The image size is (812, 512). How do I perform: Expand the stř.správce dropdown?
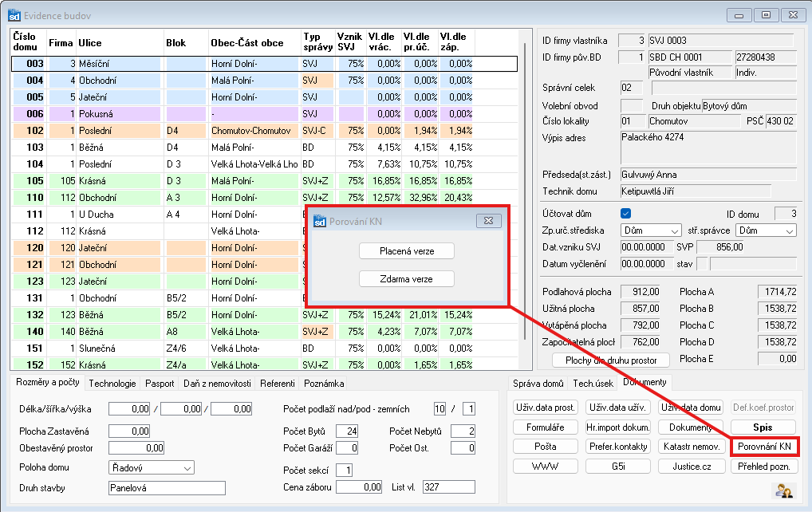766,230
